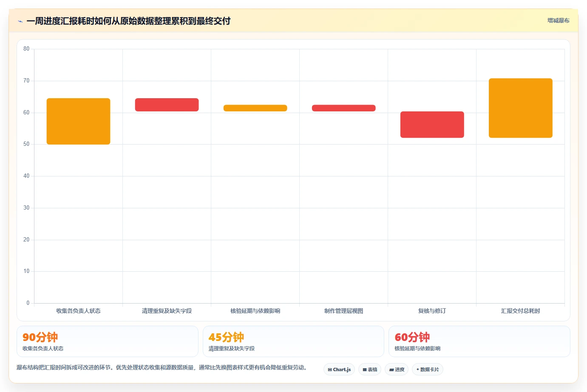Click y-axis tick label 40

[x=26, y=176]
